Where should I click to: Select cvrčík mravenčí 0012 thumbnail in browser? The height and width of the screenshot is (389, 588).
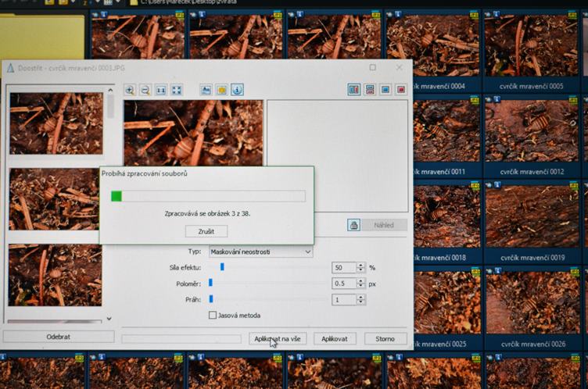532,131
